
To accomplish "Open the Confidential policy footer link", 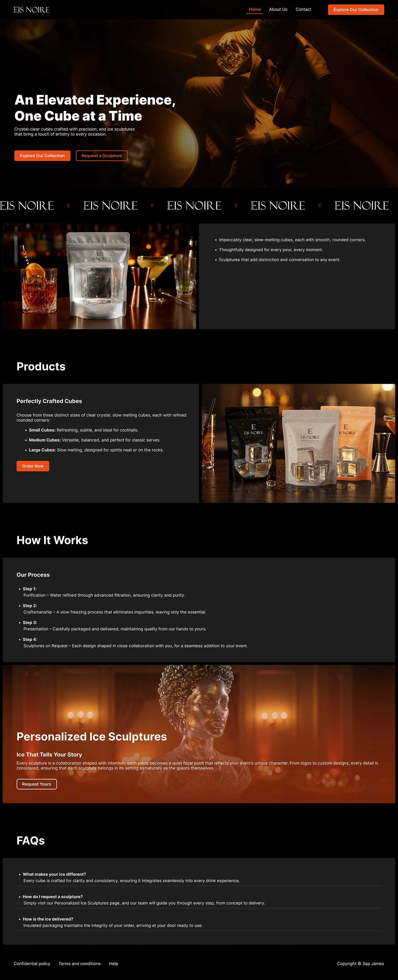I will tap(32, 964).
